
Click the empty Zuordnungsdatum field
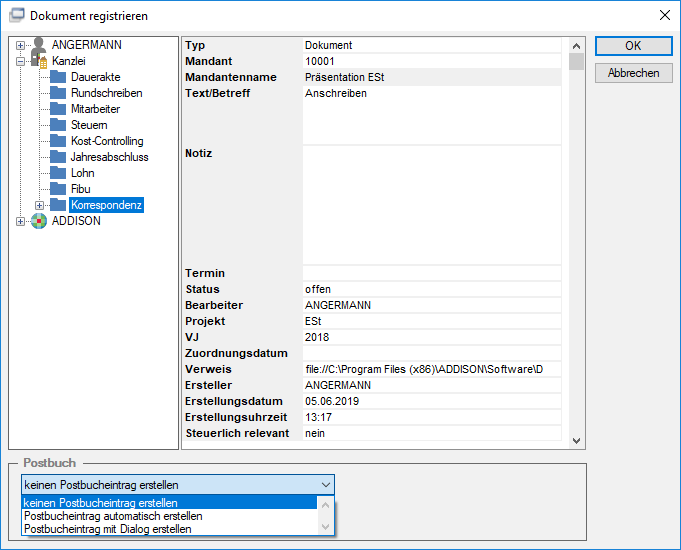coord(432,353)
